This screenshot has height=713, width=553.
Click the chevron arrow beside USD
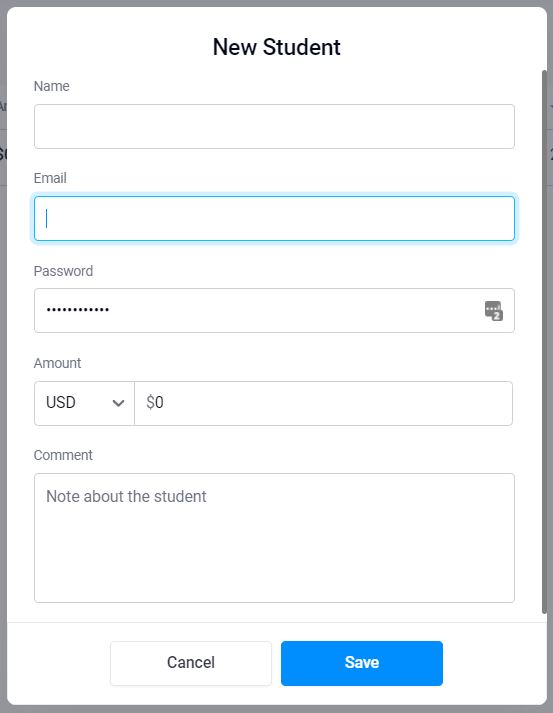pos(118,403)
